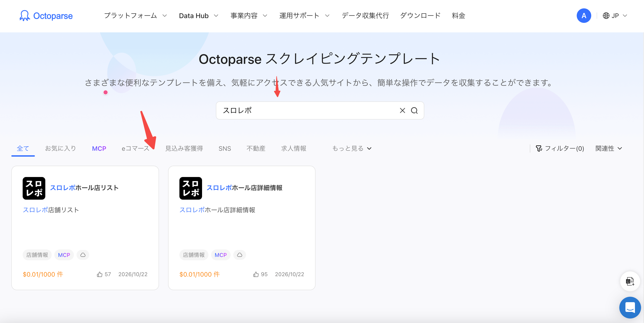Open the user avatar A menu

pyautogui.click(x=584, y=15)
